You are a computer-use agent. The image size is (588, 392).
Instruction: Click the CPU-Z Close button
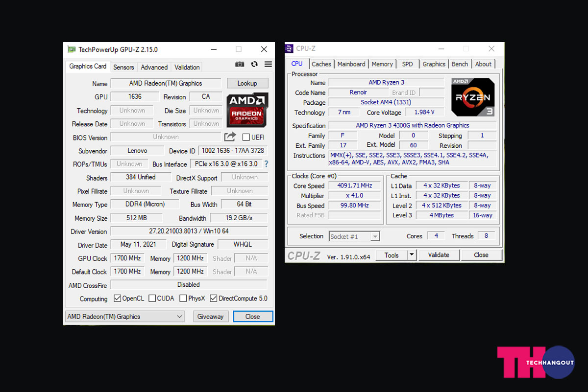pos(481,255)
